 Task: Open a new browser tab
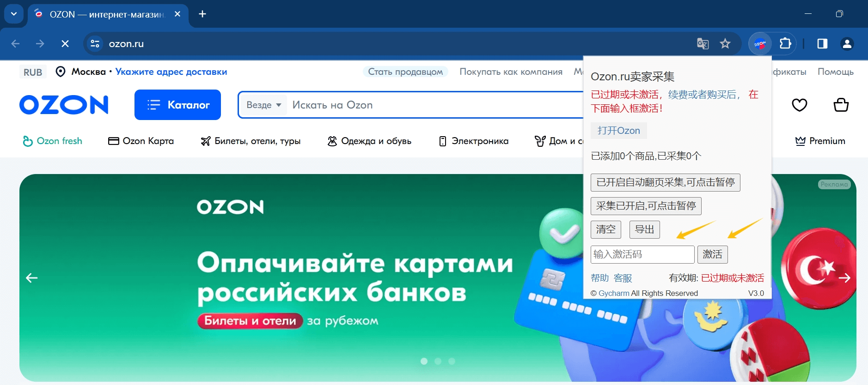pyautogui.click(x=202, y=14)
